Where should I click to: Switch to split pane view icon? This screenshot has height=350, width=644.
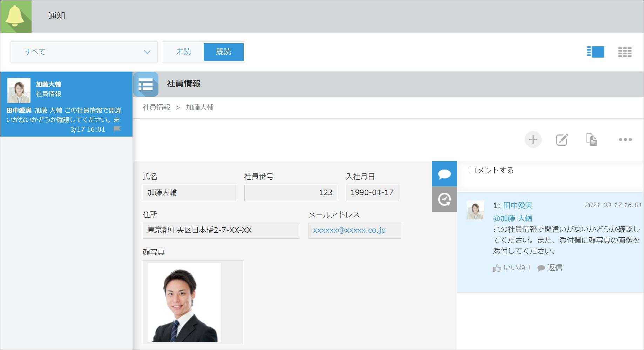[595, 52]
